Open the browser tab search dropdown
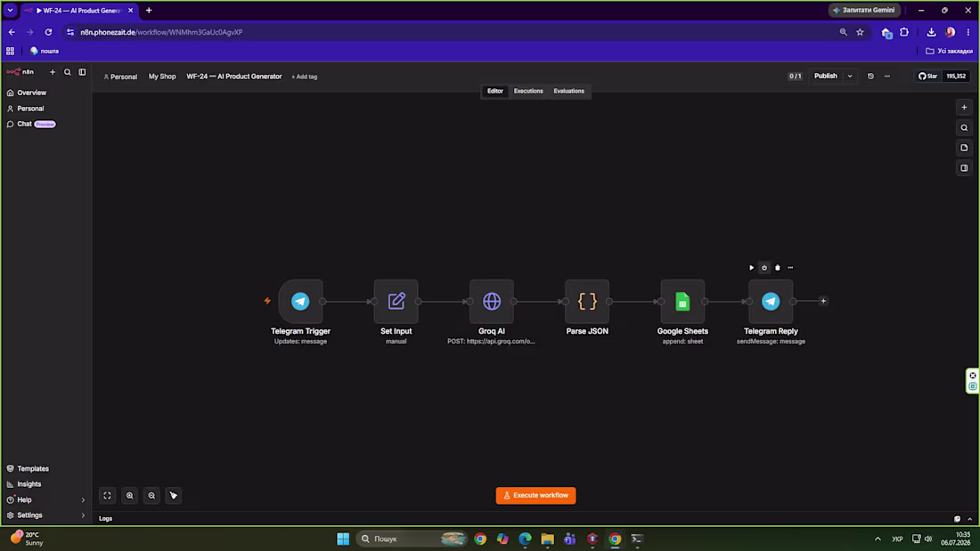This screenshot has width=980, height=551. click(10, 10)
